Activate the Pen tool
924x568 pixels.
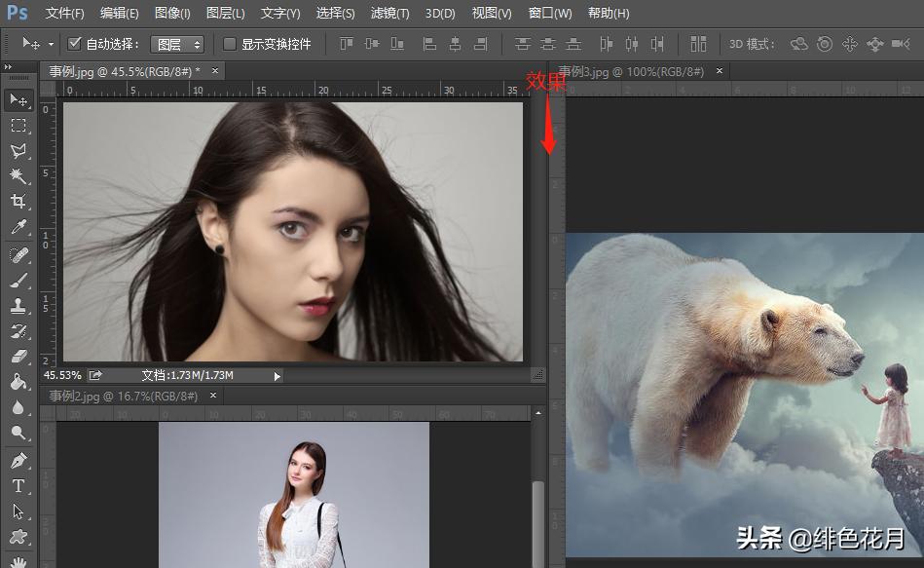click(18, 460)
